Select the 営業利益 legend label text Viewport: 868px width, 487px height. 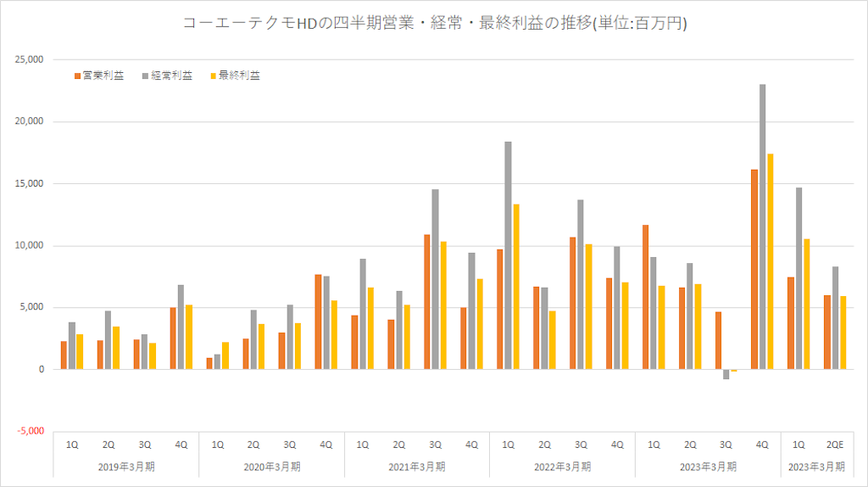103,76
